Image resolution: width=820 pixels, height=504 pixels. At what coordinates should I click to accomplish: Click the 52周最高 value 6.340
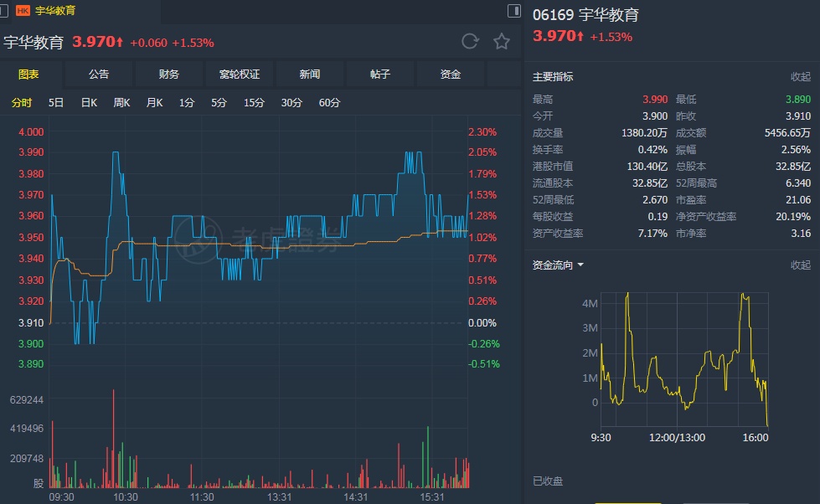(798, 183)
